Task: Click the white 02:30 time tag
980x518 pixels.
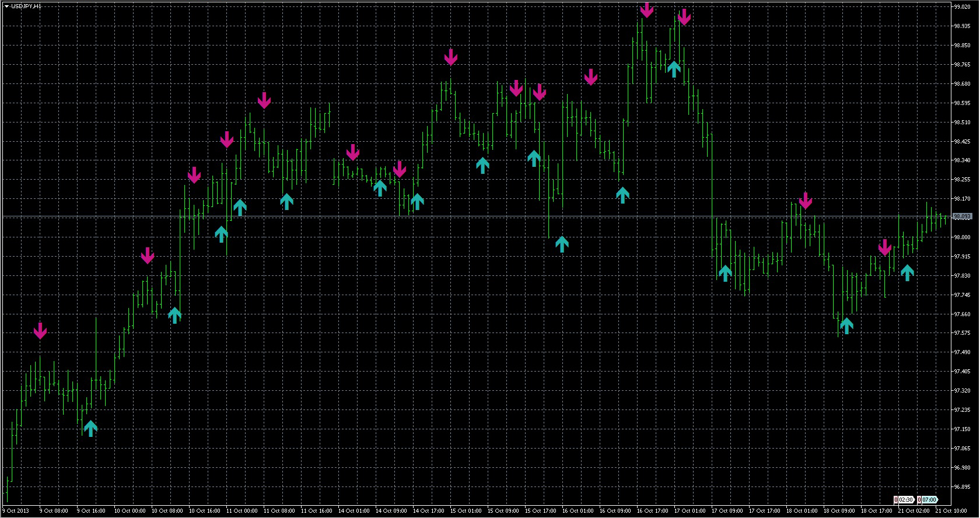Action: (906, 500)
